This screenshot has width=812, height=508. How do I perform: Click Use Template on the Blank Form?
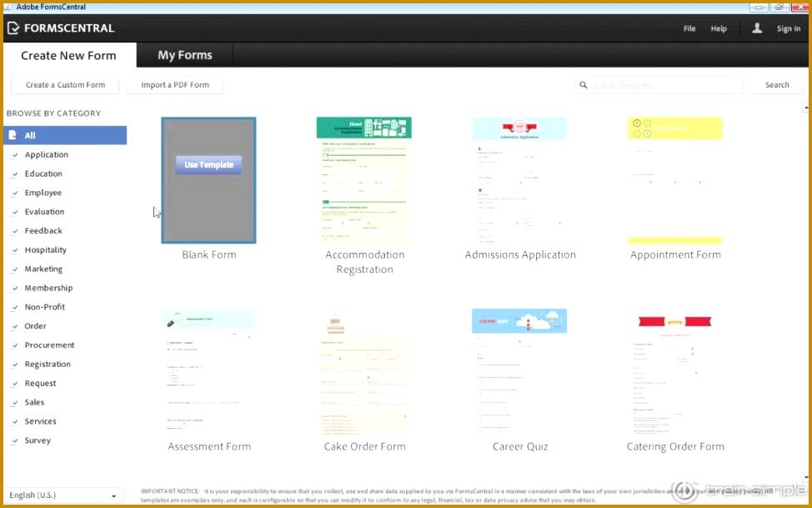[208, 164]
